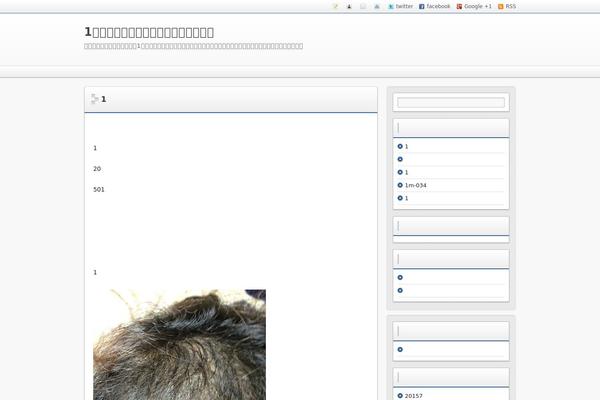This screenshot has height=400, width=600.
Task: Click the red Google +1 icon
Action: click(459, 7)
